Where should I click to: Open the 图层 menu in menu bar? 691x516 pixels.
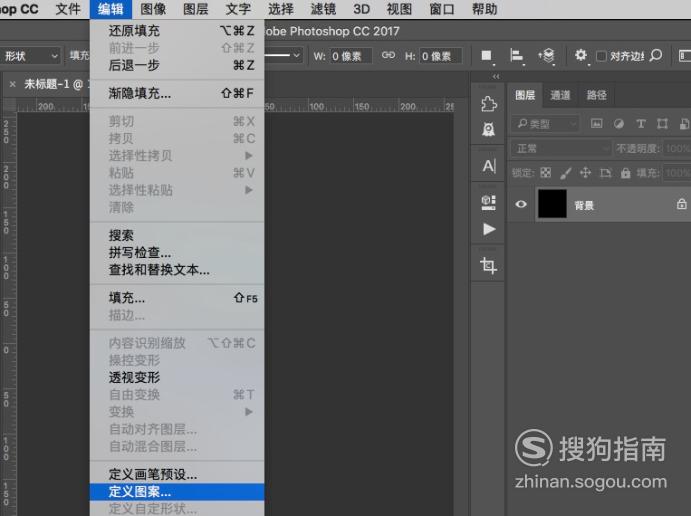coord(196,9)
